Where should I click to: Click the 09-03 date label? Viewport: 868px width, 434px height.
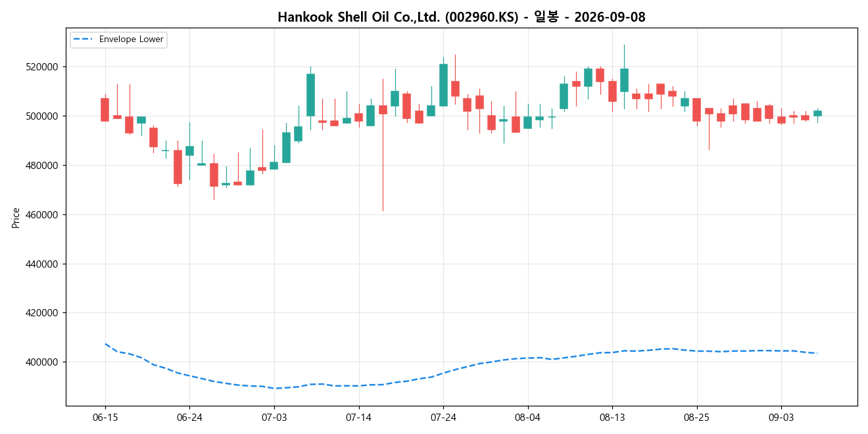point(781,418)
